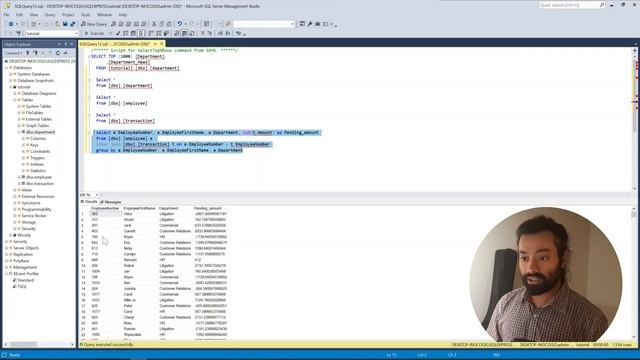Click the Properties wrench icon

tap(310, 24)
